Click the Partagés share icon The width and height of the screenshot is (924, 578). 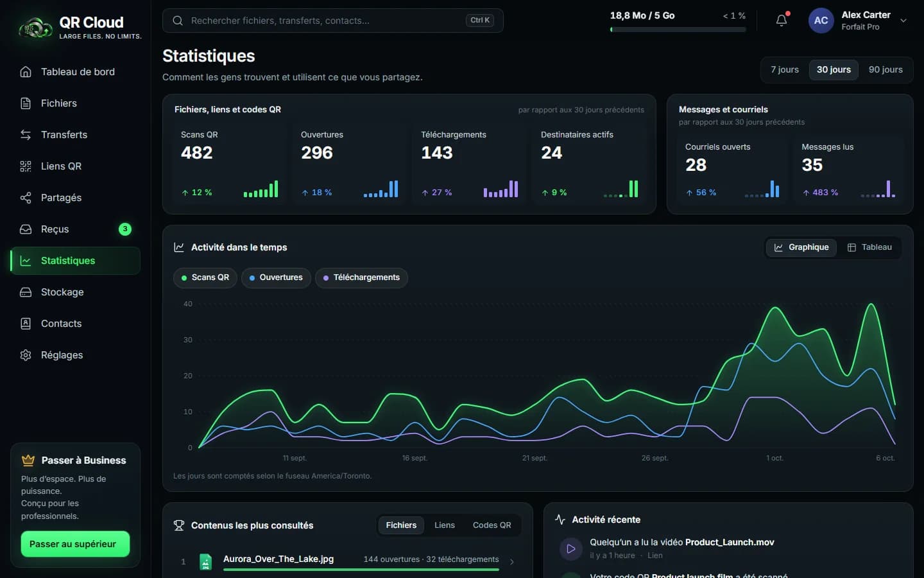[x=26, y=198]
